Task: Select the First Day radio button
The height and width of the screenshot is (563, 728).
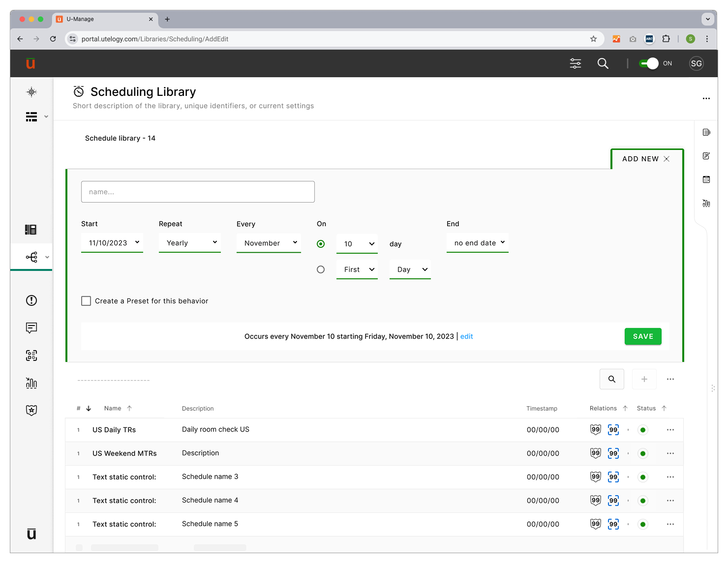Action: point(321,269)
